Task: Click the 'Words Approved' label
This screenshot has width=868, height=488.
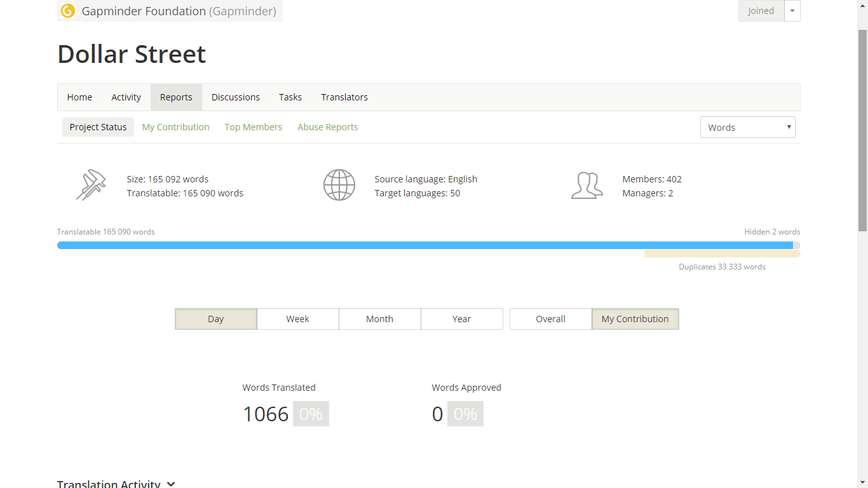Action: tap(466, 388)
